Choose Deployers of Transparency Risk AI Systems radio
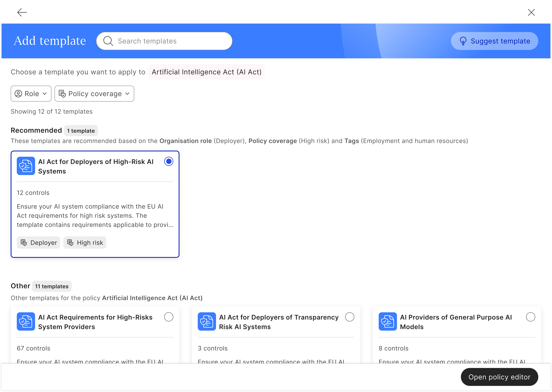Image resolution: width=552 pixels, height=392 pixels. click(350, 317)
